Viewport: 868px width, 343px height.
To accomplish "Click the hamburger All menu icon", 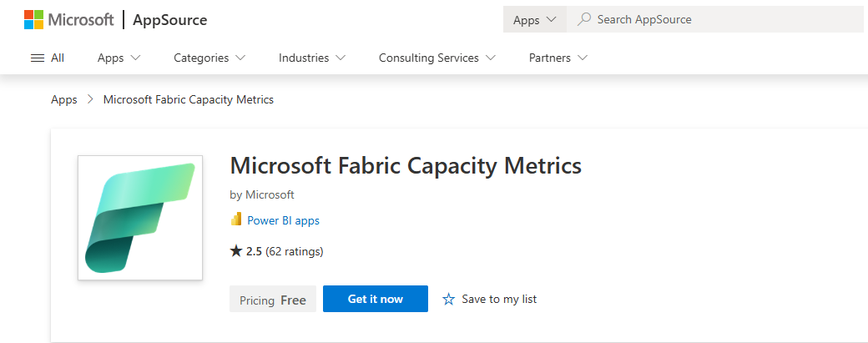I will [37, 58].
